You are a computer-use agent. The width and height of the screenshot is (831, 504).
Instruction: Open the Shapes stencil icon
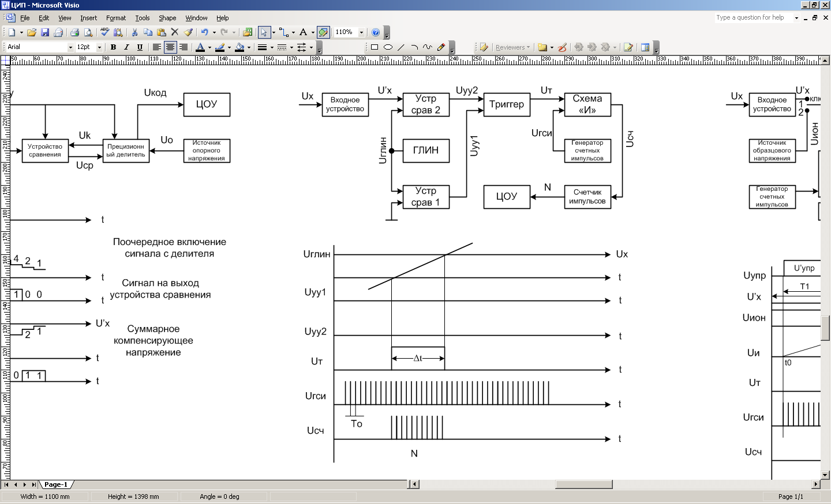click(248, 32)
